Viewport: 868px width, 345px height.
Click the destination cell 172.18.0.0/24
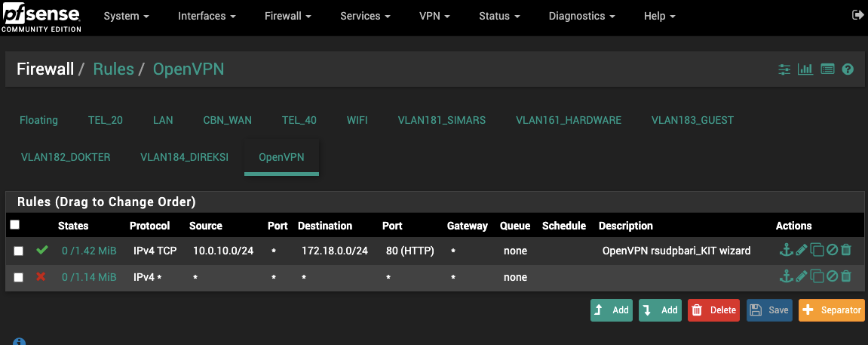[x=334, y=251]
